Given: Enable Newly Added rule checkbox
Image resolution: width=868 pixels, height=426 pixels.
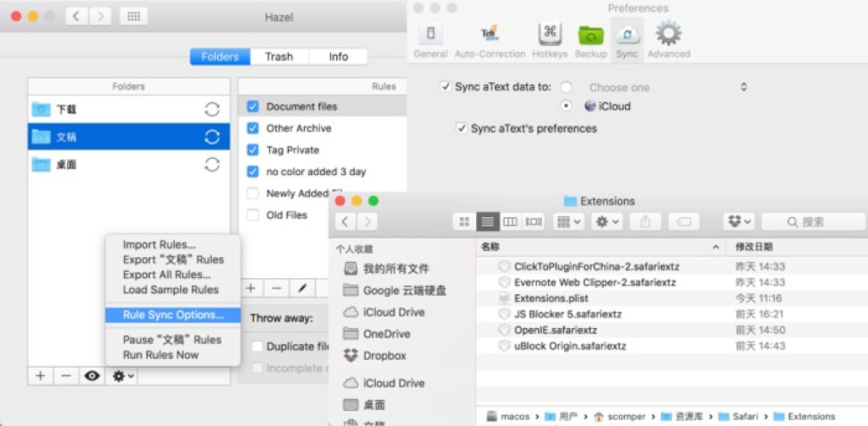Looking at the screenshot, I should (x=253, y=193).
